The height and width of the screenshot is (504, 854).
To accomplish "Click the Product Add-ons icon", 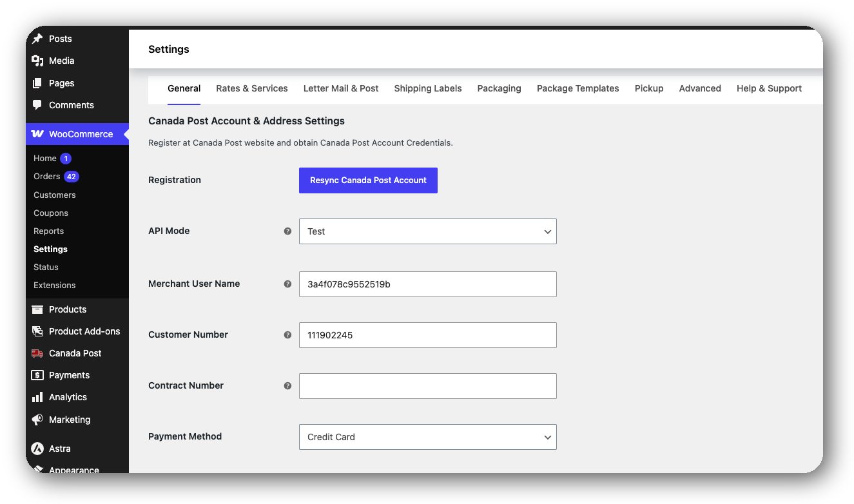I will tap(37, 331).
